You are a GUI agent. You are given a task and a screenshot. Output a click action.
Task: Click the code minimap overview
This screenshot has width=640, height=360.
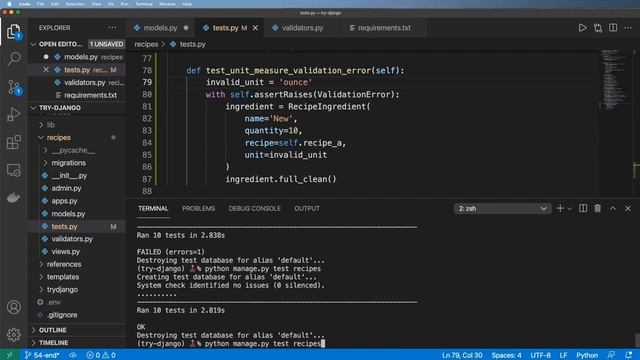[616, 80]
